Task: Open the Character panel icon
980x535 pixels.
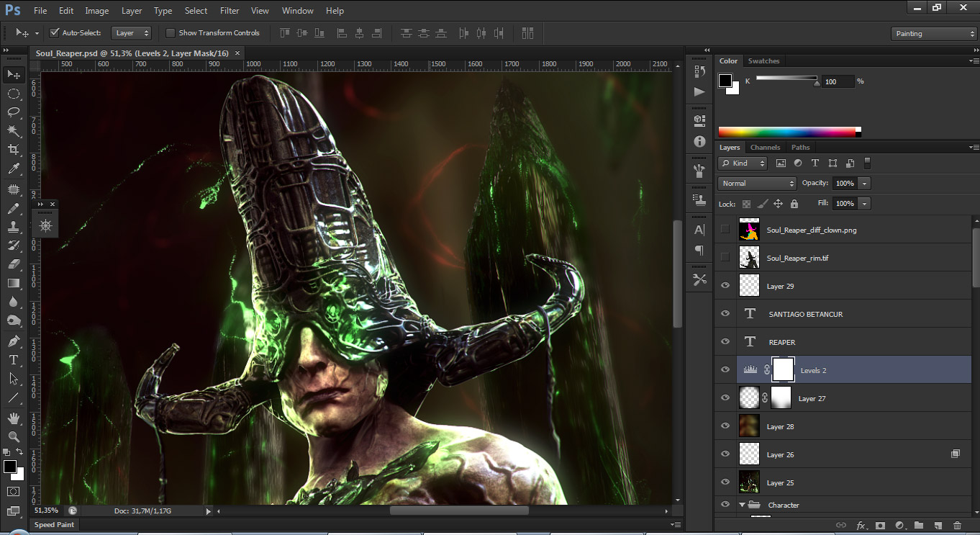Action: 699,230
